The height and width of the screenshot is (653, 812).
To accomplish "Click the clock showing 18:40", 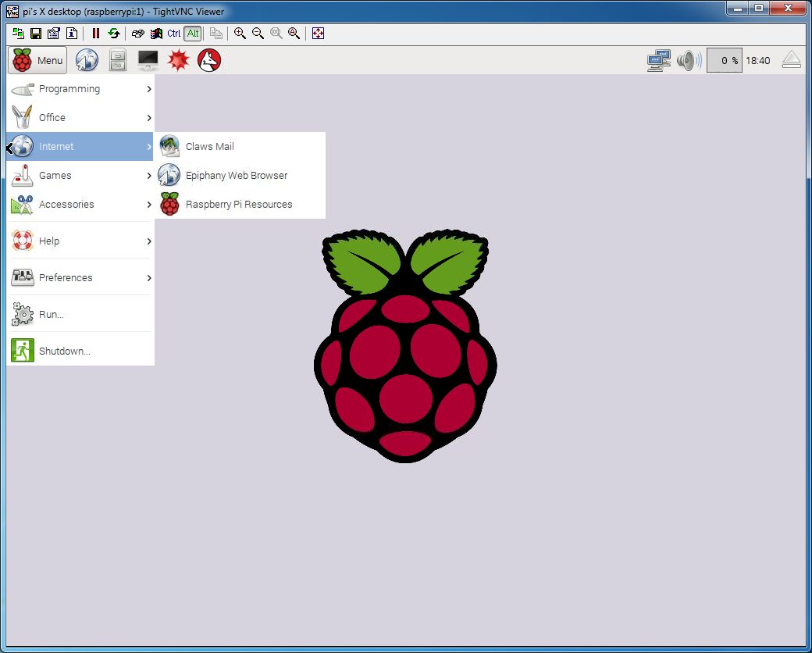I will [x=757, y=61].
